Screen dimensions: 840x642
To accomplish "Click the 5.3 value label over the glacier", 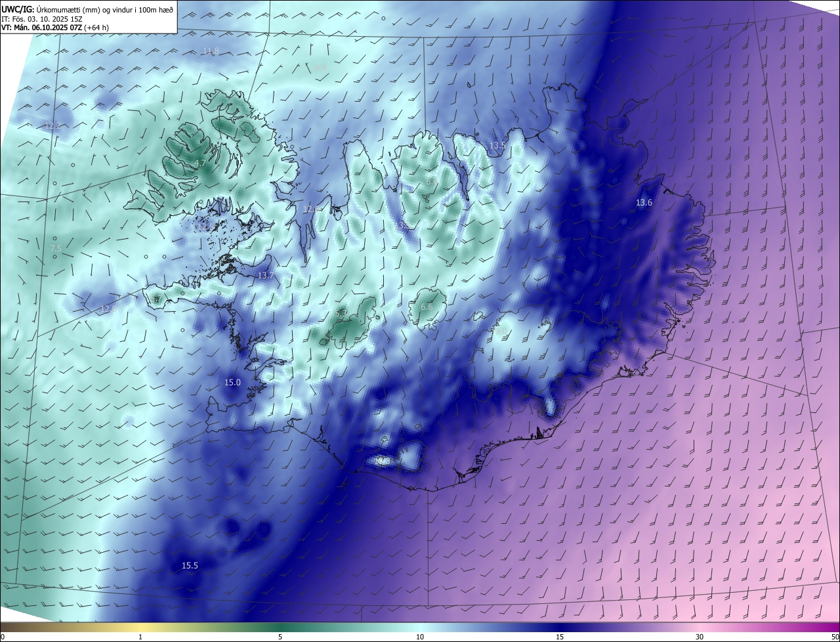I will pos(341,314).
